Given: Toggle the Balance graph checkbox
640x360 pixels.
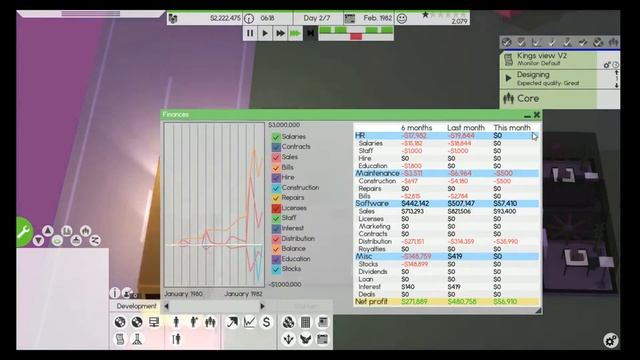Looking at the screenshot, I should (x=276, y=249).
